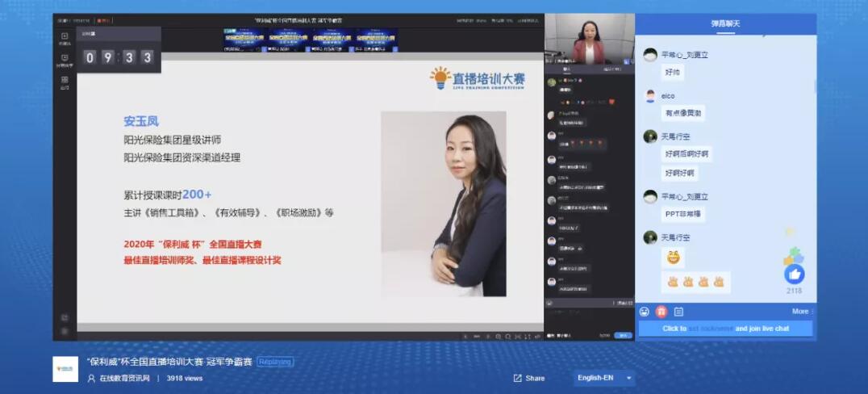Click the Replaying status badge
This screenshot has width=868, height=394.
275,363
